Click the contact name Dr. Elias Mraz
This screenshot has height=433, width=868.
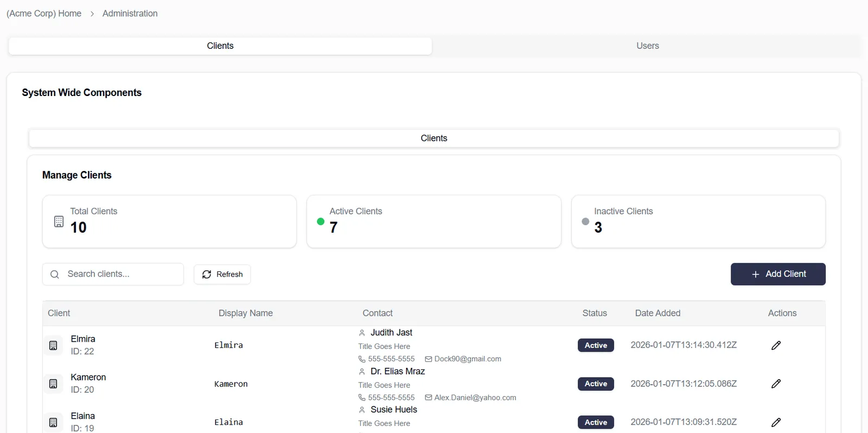398,372
